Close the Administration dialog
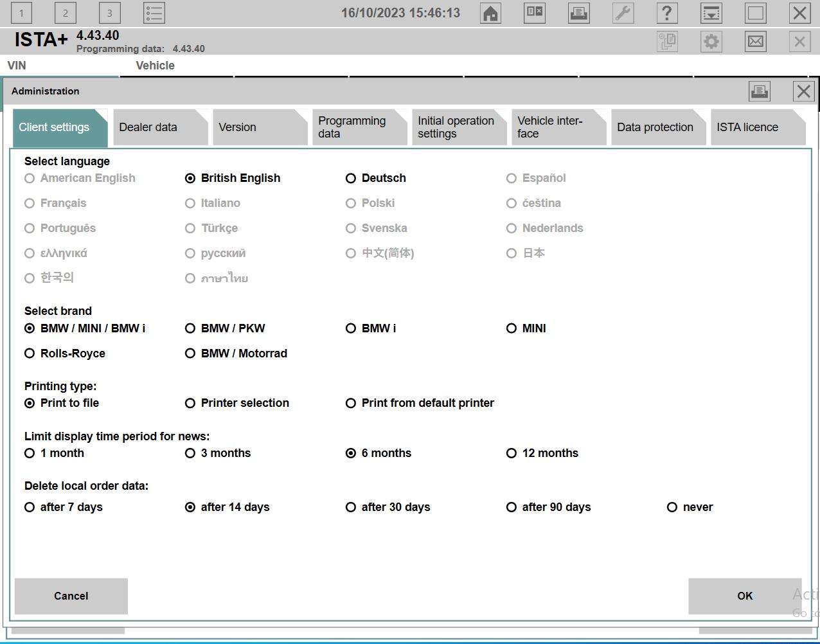 click(803, 91)
